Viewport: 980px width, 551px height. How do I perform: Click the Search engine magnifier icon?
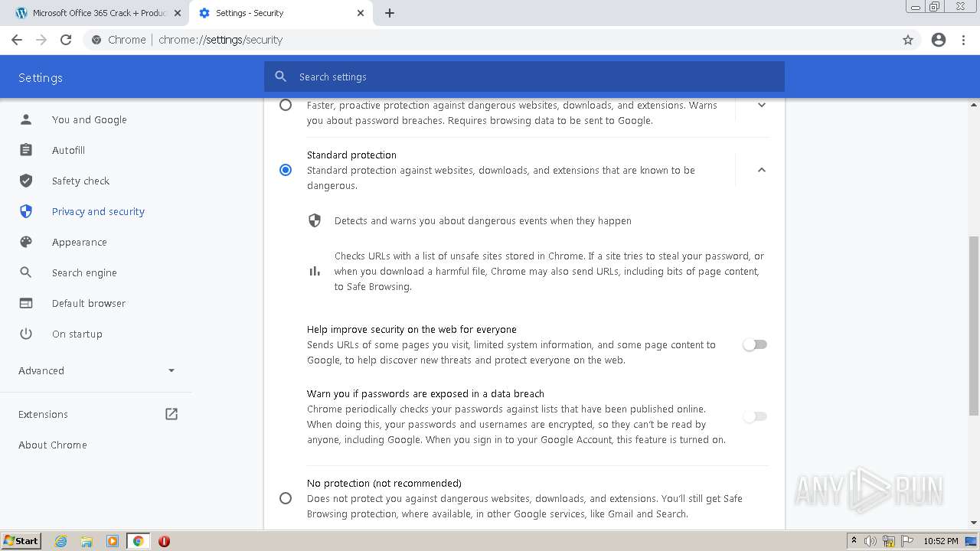pyautogui.click(x=26, y=272)
